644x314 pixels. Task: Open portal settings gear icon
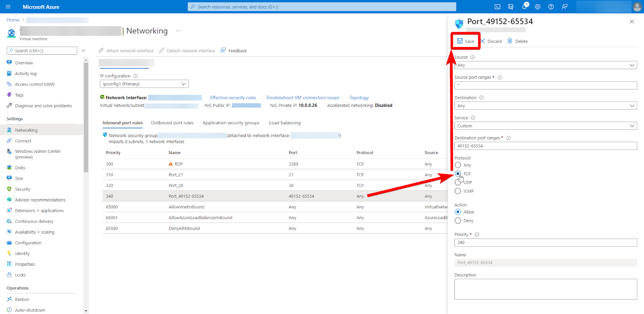point(538,7)
